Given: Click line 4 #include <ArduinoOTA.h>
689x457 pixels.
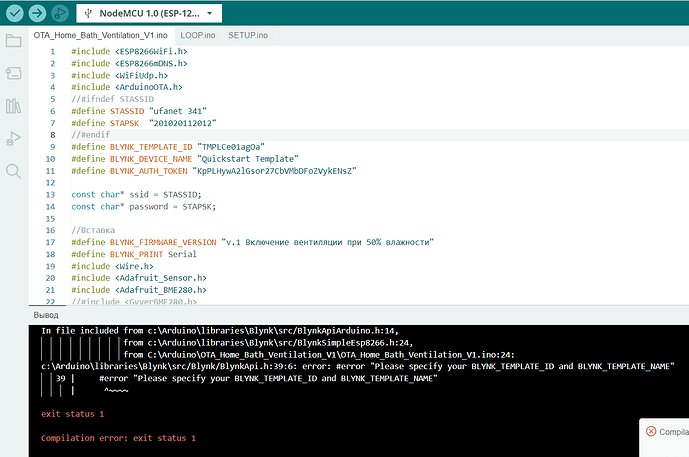Looking at the screenshot, I should tap(127, 87).
